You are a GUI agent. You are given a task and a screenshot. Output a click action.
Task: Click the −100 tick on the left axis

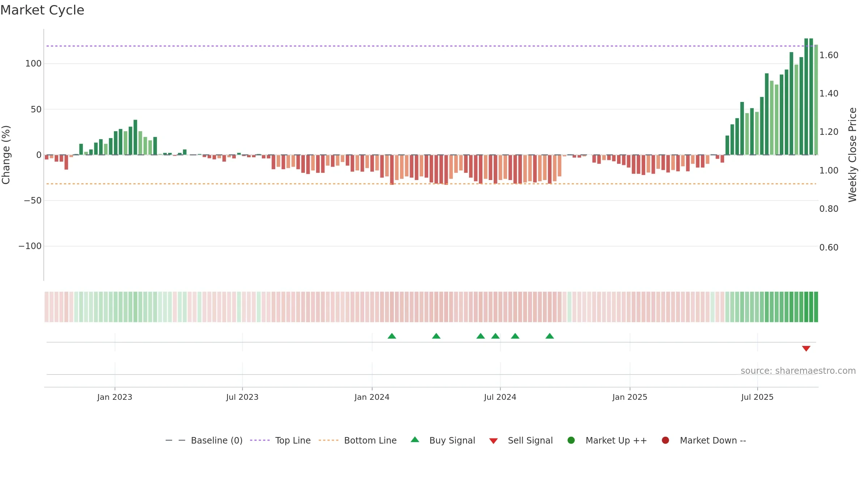(30, 246)
